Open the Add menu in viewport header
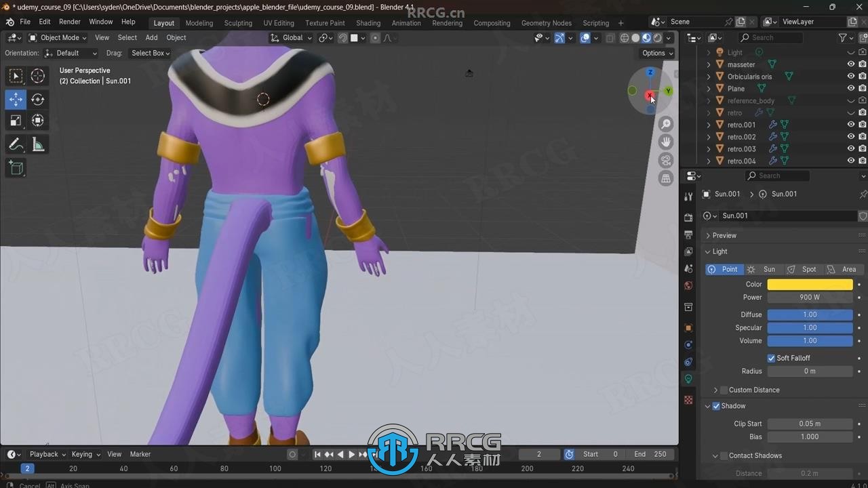Image resolution: width=868 pixels, height=488 pixels. (151, 38)
